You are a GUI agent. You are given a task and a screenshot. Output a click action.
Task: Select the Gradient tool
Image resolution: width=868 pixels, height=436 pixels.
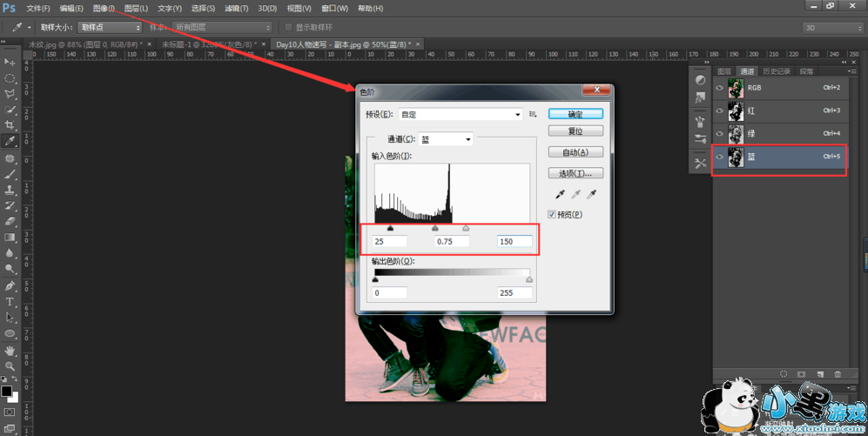[10, 238]
